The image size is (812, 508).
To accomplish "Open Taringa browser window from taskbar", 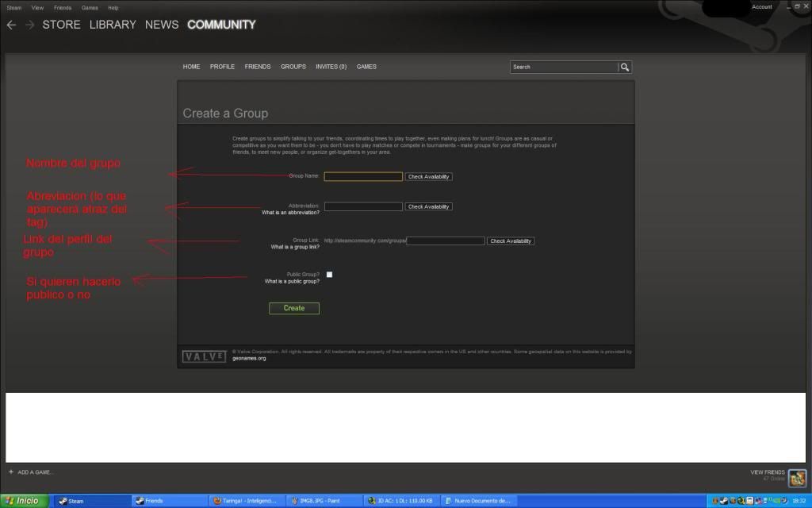I will click(x=247, y=501).
